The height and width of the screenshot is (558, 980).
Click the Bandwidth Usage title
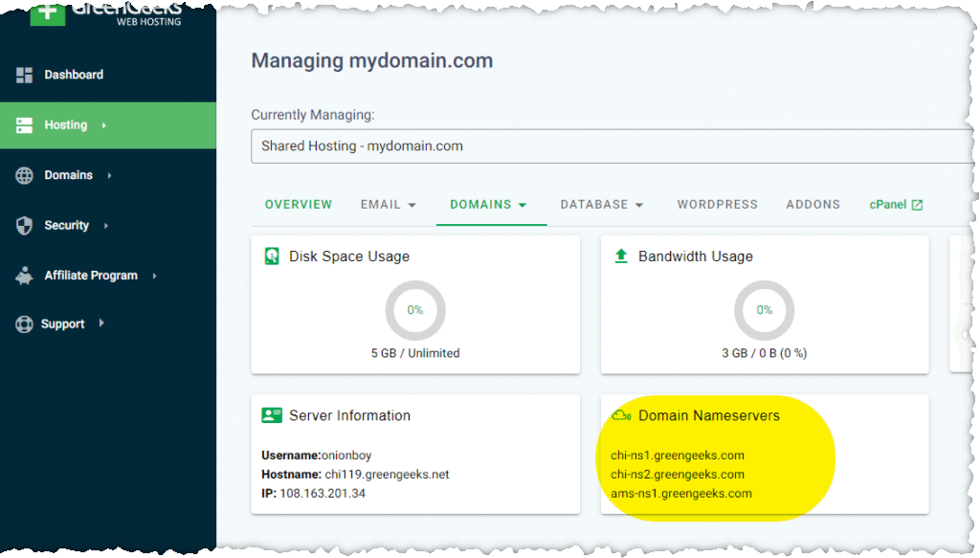click(696, 257)
